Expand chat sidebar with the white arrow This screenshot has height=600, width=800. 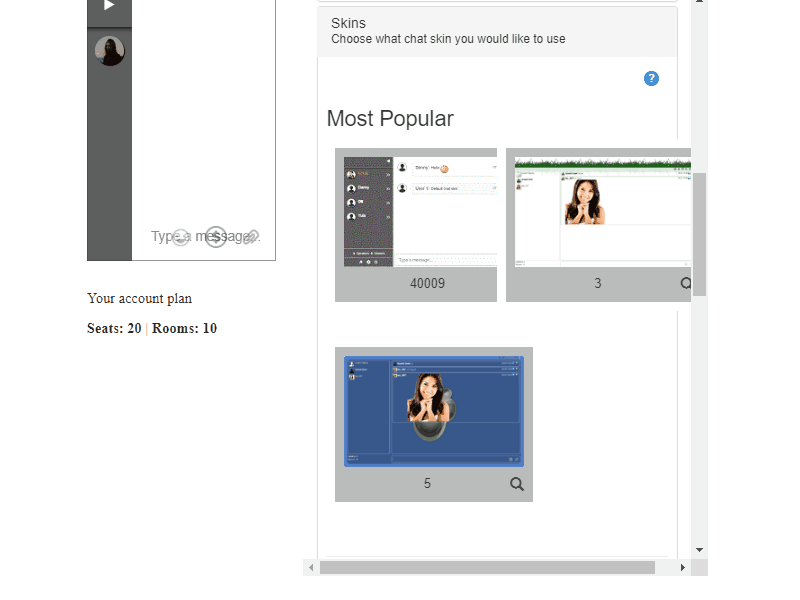click(x=109, y=6)
